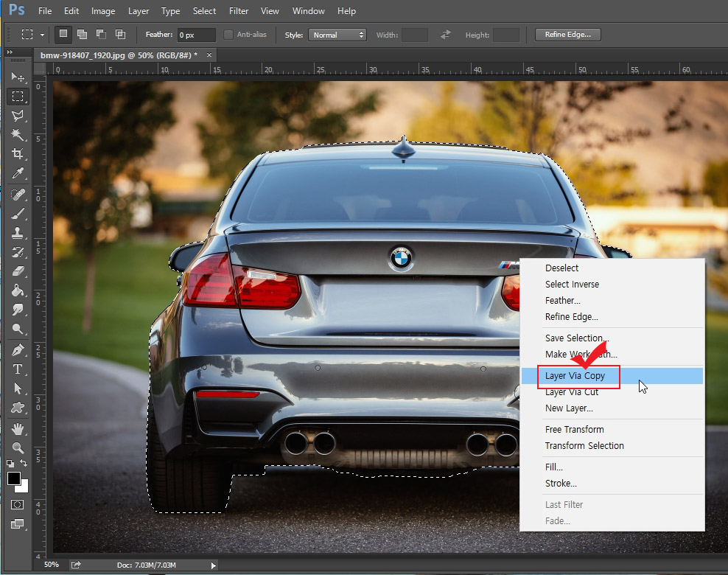Select the Eyedropper tool
Image resolution: width=728 pixels, height=575 pixels.
click(x=18, y=173)
